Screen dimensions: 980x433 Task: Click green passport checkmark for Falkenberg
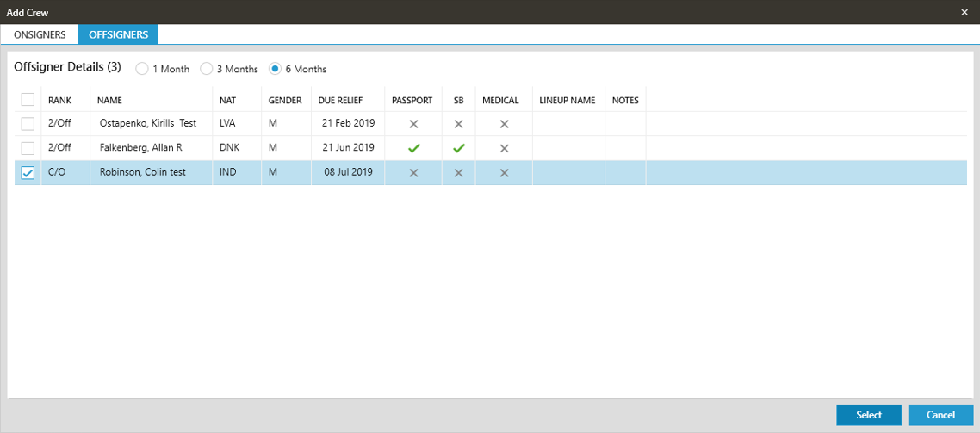[413, 148]
